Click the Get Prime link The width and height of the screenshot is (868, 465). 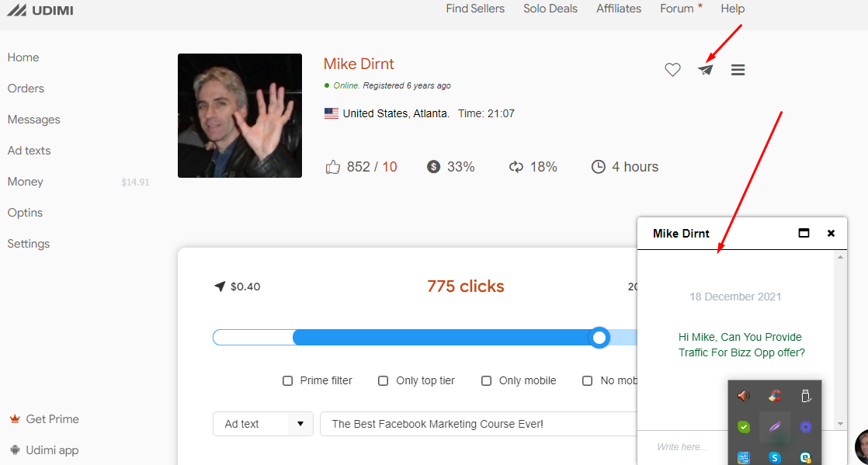pyautogui.click(x=52, y=419)
